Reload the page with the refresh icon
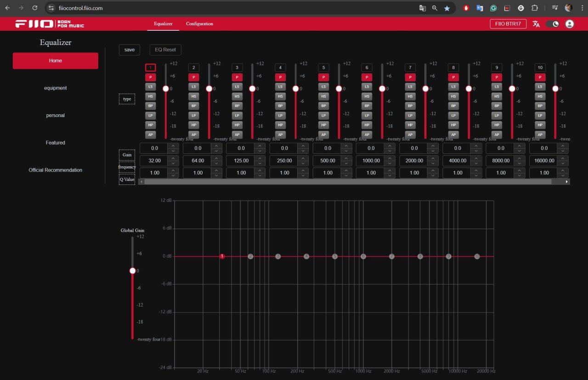The image size is (588, 380). [35, 8]
